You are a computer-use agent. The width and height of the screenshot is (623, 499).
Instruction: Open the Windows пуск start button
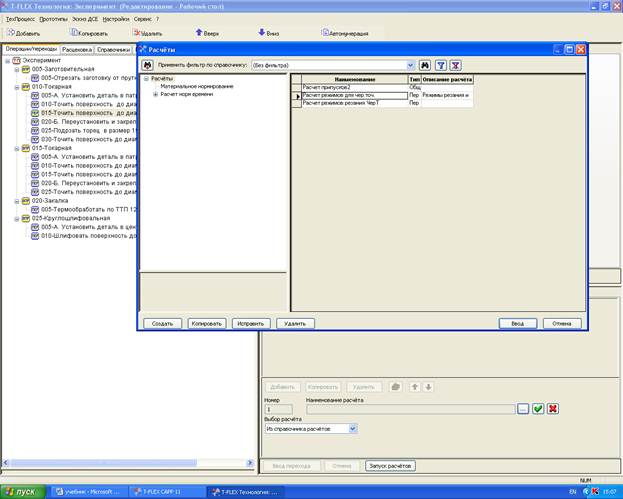pyautogui.click(x=23, y=492)
